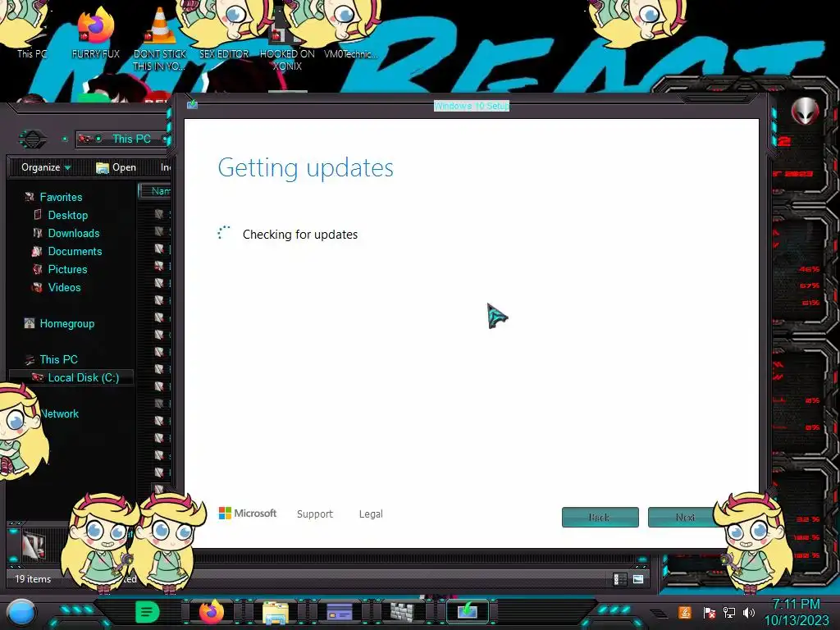Click the Homegroup icon in the Explorer sidebar
The image size is (840, 630).
click(x=30, y=323)
